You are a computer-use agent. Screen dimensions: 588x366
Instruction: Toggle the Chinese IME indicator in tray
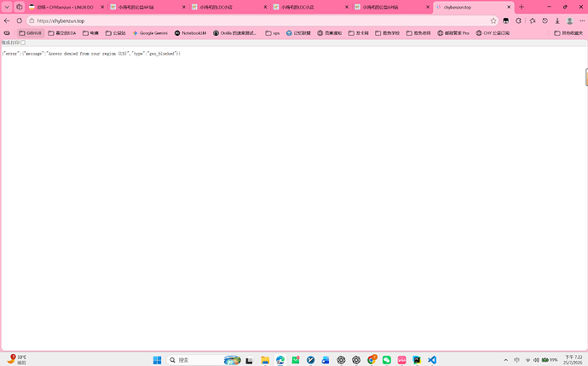[516, 360]
